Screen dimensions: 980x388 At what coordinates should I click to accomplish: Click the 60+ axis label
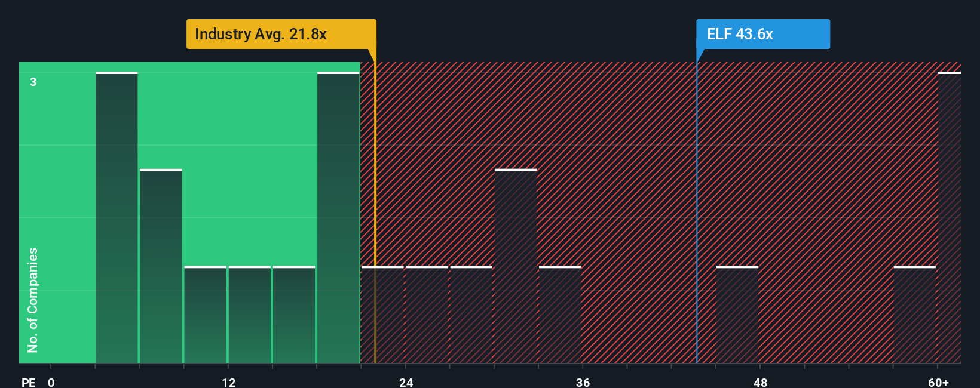tap(938, 382)
